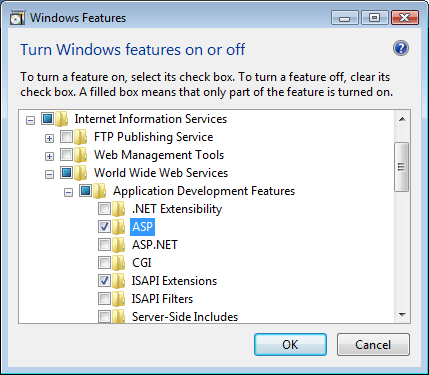Check the ASP.NET checkbox
429x375 pixels.
coord(104,245)
